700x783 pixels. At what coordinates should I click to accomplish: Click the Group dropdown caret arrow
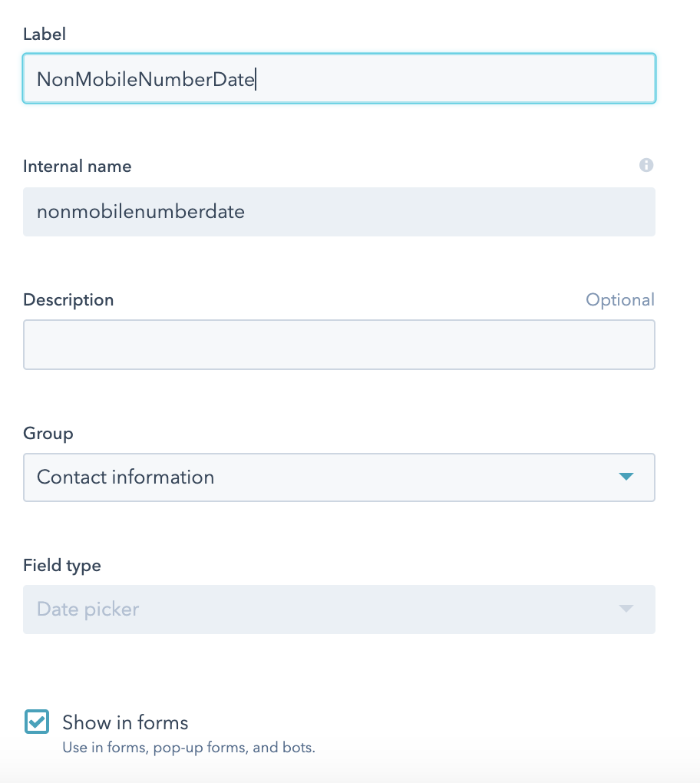626,477
